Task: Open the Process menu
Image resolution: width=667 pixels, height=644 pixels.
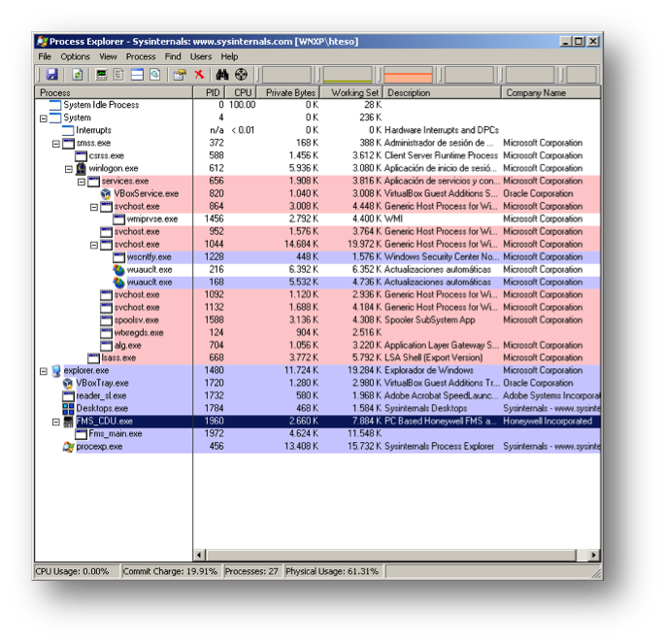Action: 141,56
